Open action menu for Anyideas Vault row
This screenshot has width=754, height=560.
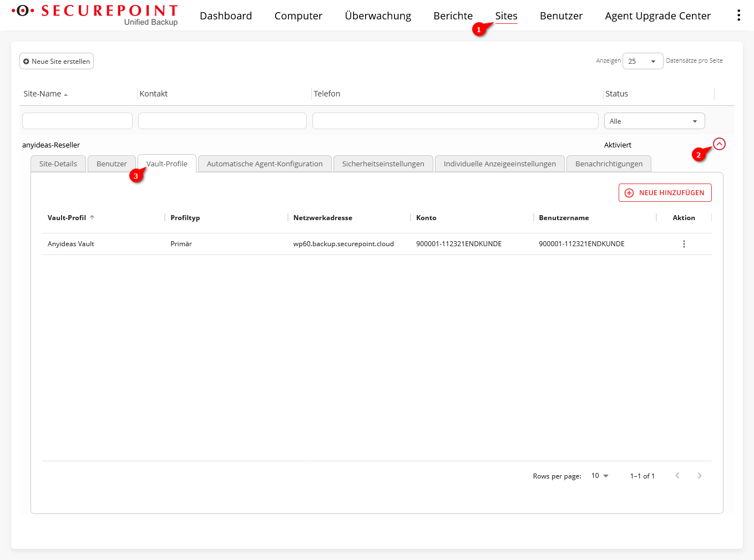point(684,244)
